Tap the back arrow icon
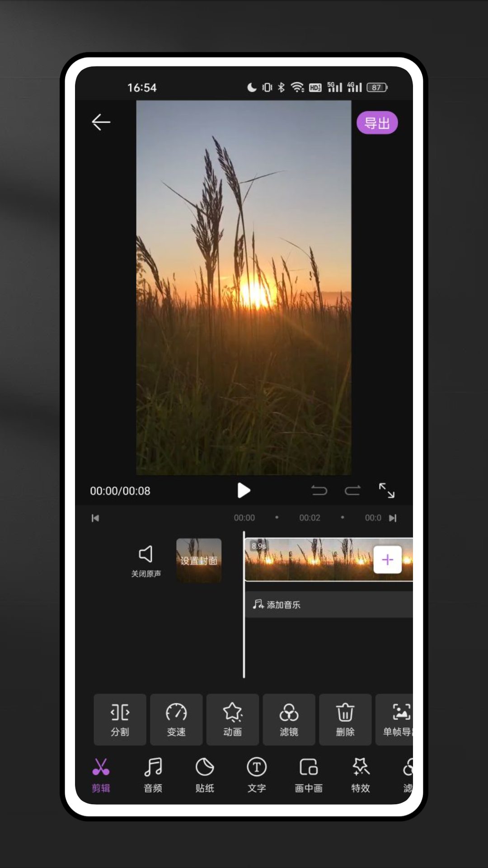The width and height of the screenshot is (488, 868). click(x=101, y=122)
